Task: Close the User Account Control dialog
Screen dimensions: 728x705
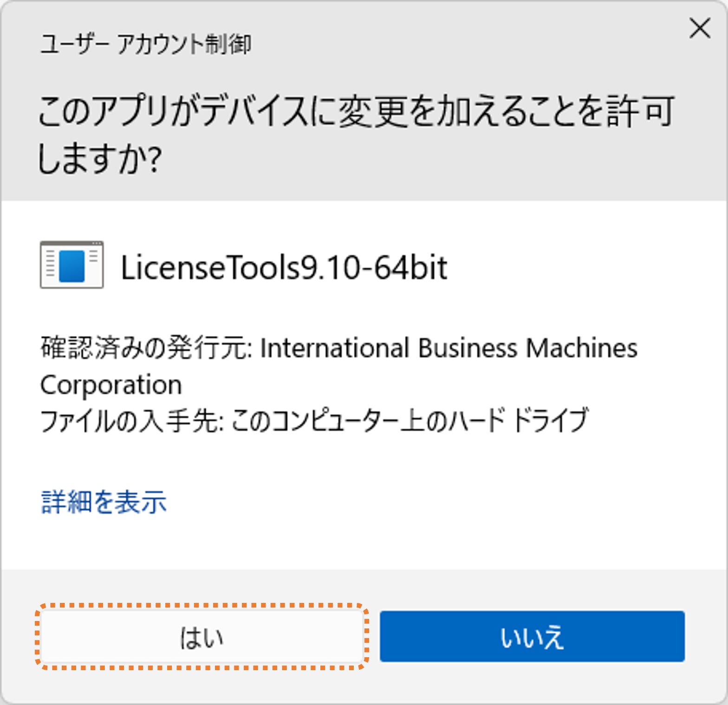Action: tap(700, 28)
